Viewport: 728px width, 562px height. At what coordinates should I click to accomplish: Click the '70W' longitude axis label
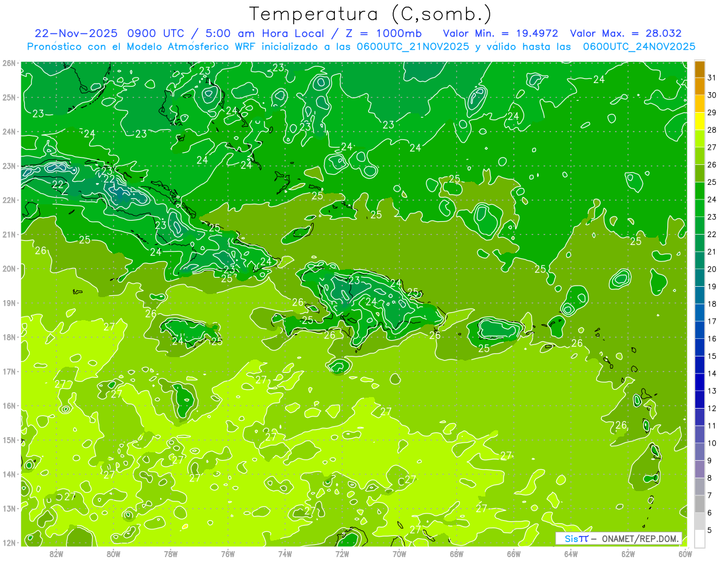[x=399, y=554]
